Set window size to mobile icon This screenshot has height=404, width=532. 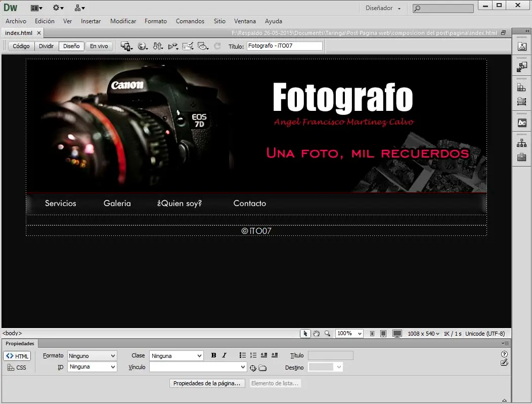(372, 334)
